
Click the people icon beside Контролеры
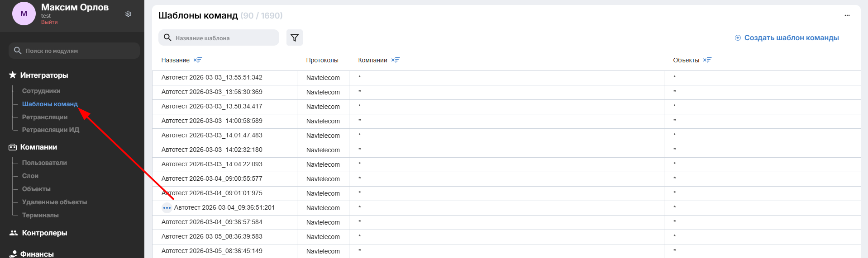click(x=14, y=233)
